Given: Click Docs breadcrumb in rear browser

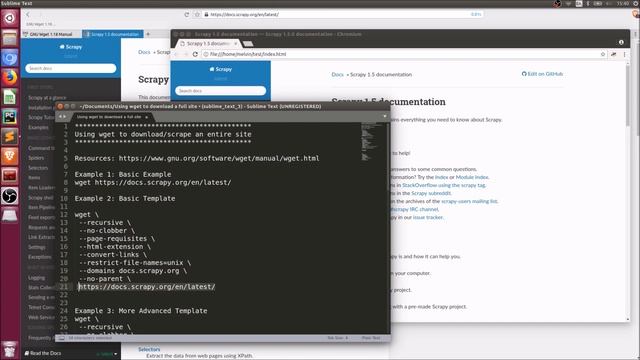Looking at the screenshot, I should (x=144, y=52).
